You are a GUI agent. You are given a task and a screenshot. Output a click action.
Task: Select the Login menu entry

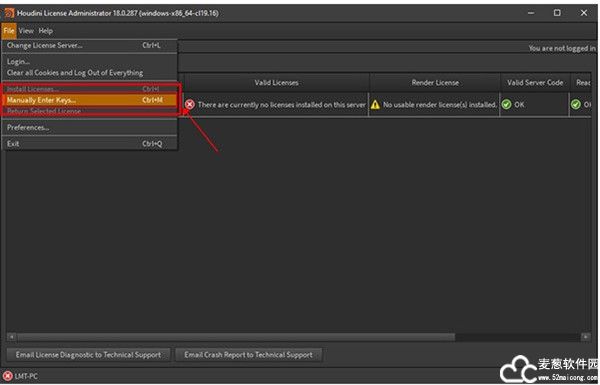(90, 62)
